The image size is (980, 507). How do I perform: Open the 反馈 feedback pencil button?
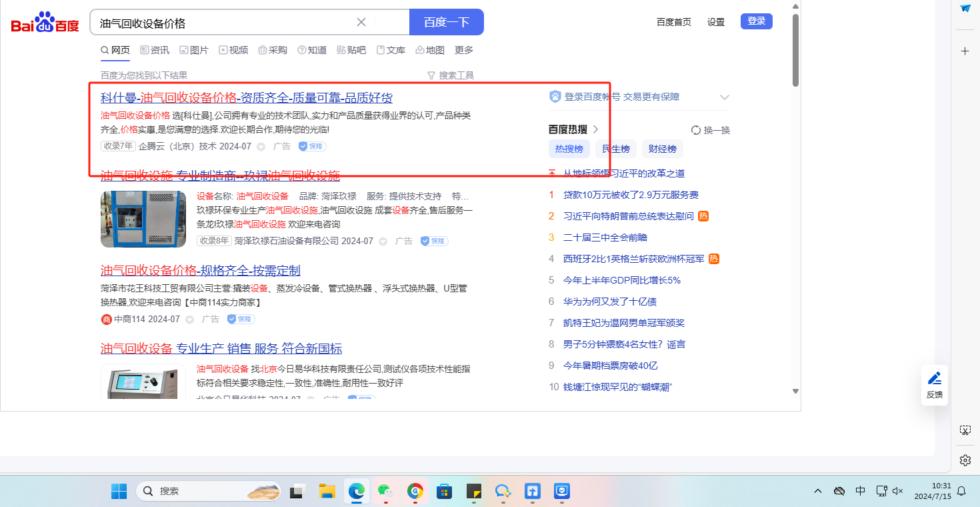click(935, 384)
